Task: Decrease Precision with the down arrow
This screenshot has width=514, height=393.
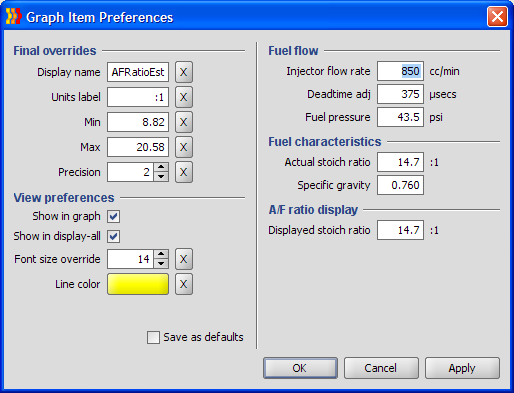Action: (161, 177)
